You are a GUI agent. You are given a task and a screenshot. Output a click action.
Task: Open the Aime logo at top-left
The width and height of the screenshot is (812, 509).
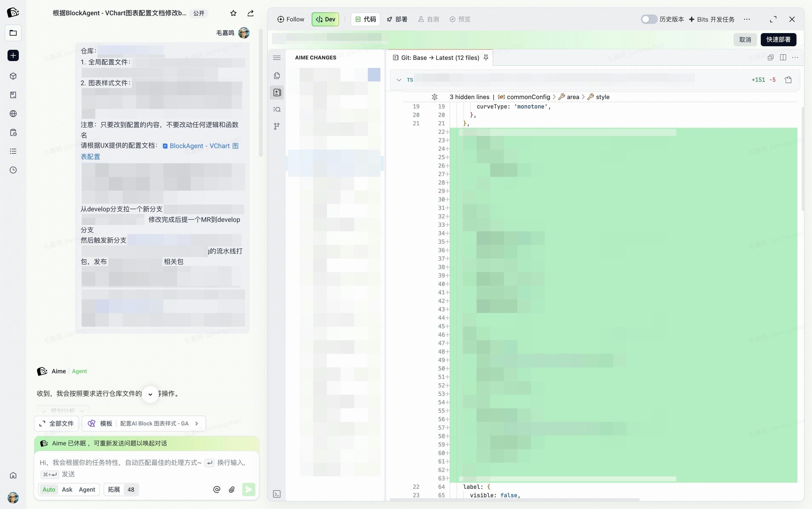pyautogui.click(x=13, y=12)
